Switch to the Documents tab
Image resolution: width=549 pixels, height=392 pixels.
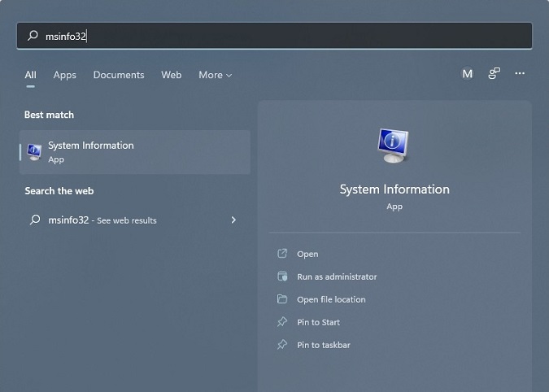pyautogui.click(x=119, y=75)
